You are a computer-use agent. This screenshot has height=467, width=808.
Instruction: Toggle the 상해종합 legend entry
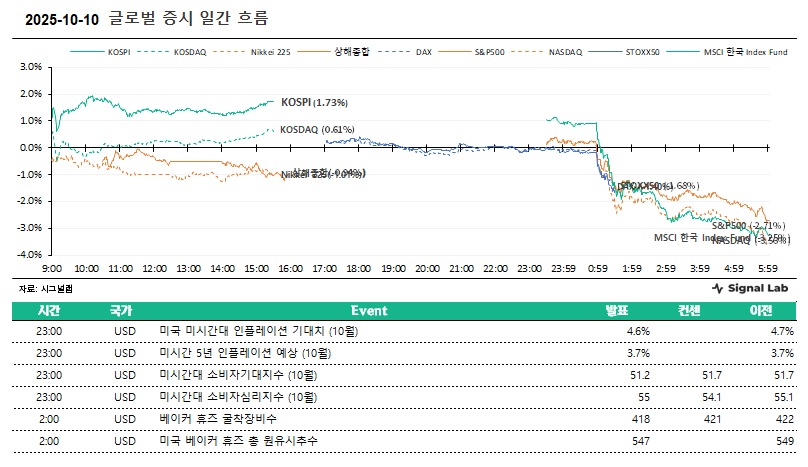pyautogui.click(x=349, y=50)
